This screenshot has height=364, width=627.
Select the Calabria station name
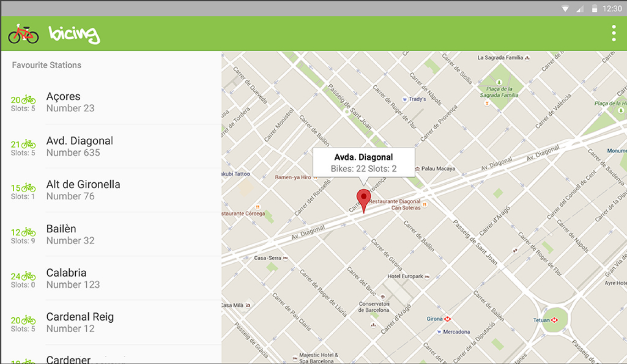click(x=66, y=273)
